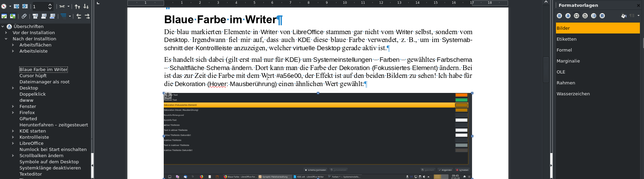The width and height of the screenshot is (644, 179).
Task: Expand the Fenster heading
Action: [x=13, y=106]
